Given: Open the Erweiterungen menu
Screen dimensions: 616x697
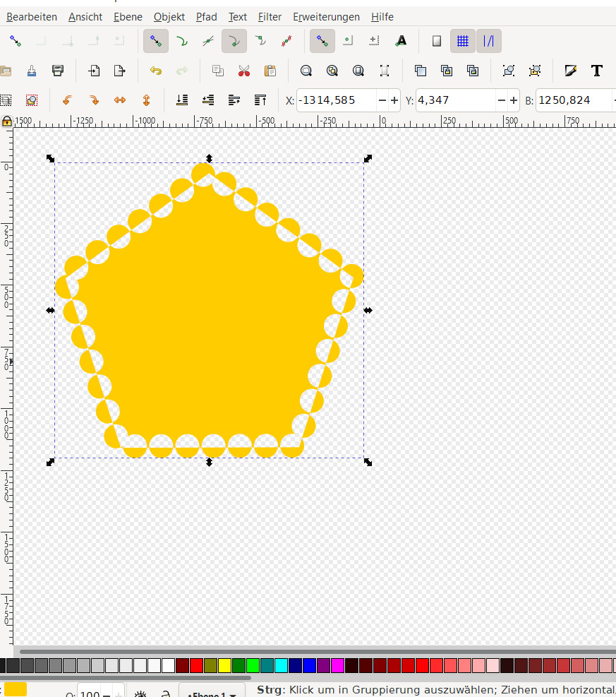Looking at the screenshot, I should [x=326, y=17].
